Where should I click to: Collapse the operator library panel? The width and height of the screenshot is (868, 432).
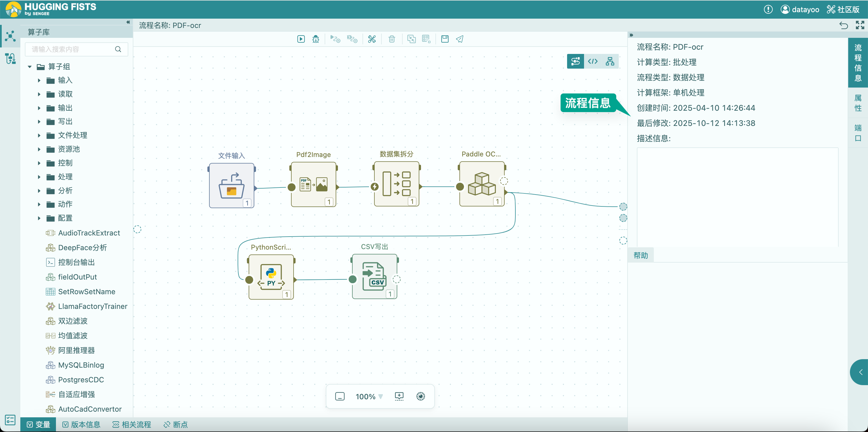coord(128,22)
